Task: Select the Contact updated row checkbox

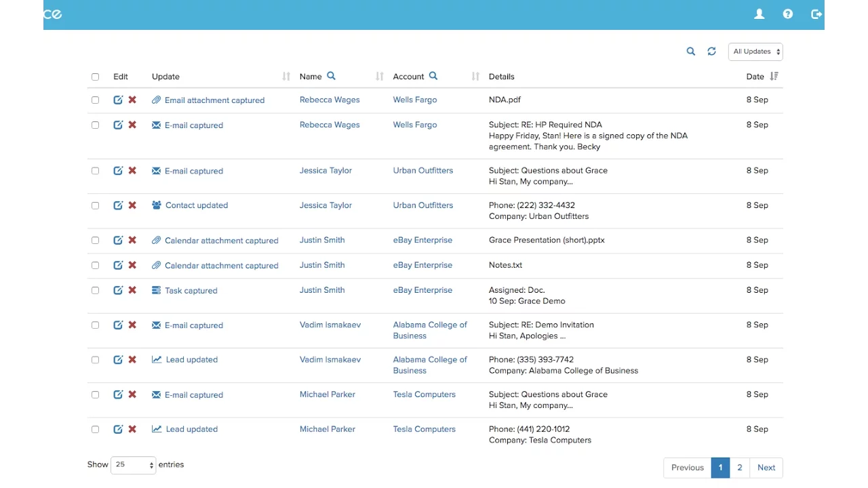Action: point(95,205)
